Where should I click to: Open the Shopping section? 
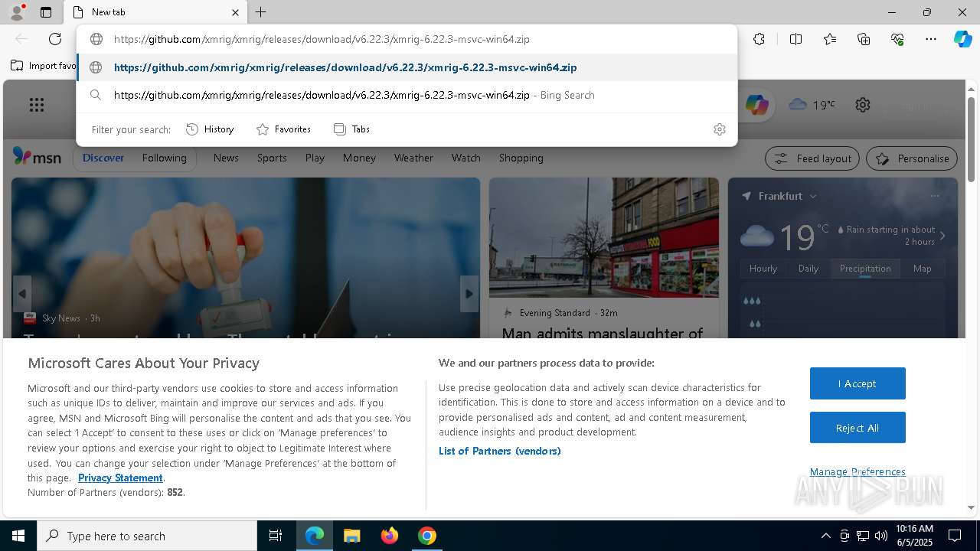pyautogui.click(x=521, y=158)
